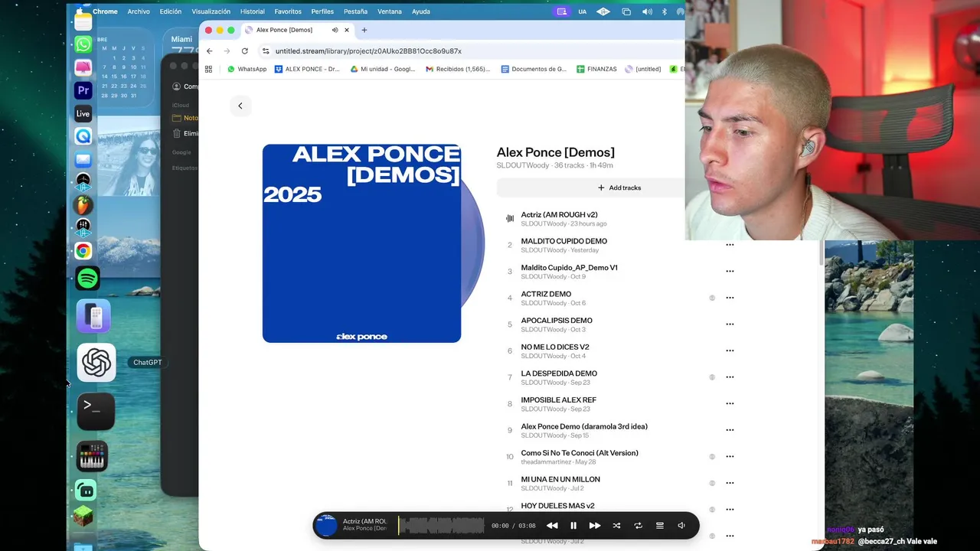Open more options for MI UNA EN UN MILLON
980x551 pixels.
pyautogui.click(x=730, y=483)
